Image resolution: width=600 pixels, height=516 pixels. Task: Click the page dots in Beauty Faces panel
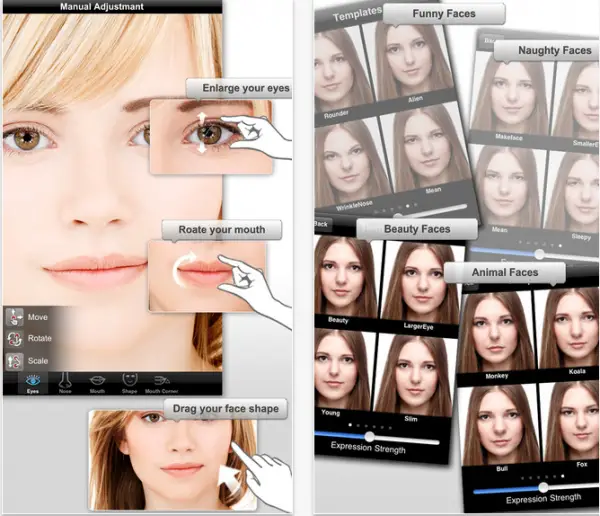pyautogui.click(x=370, y=426)
